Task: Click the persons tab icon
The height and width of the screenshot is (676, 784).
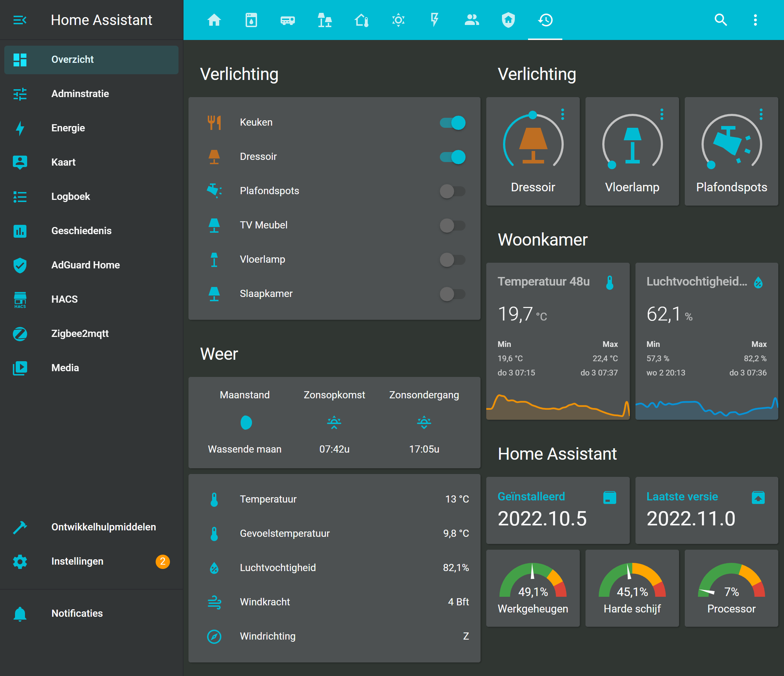Action: click(x=472, y=20)
